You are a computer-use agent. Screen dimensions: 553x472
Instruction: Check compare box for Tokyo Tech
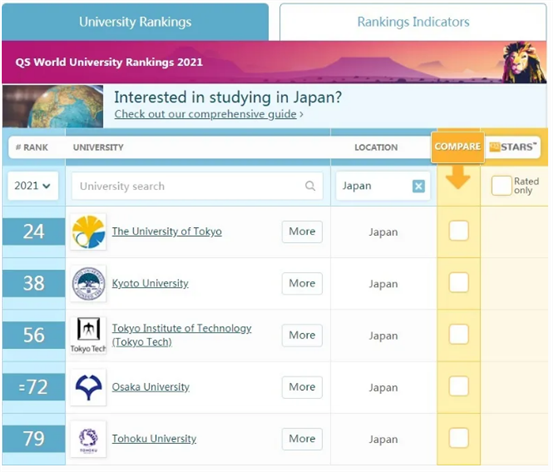(x=458, y=334)
